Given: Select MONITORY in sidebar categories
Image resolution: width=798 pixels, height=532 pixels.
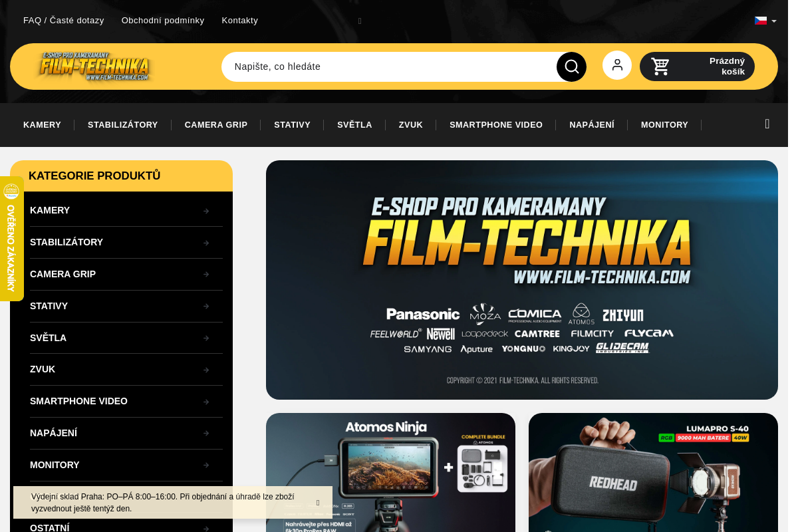Looking at the screenshot, I should pyautogui.click(x=55, y=465).
